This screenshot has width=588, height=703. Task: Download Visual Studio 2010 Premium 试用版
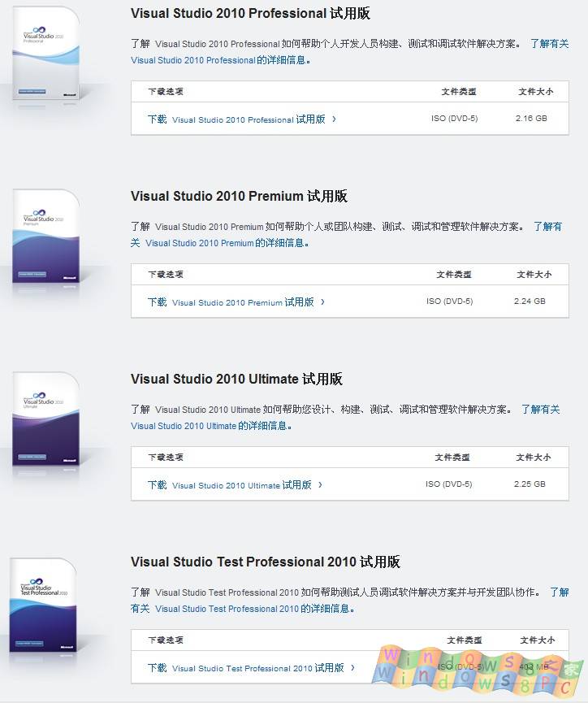(x=231, y=302)
